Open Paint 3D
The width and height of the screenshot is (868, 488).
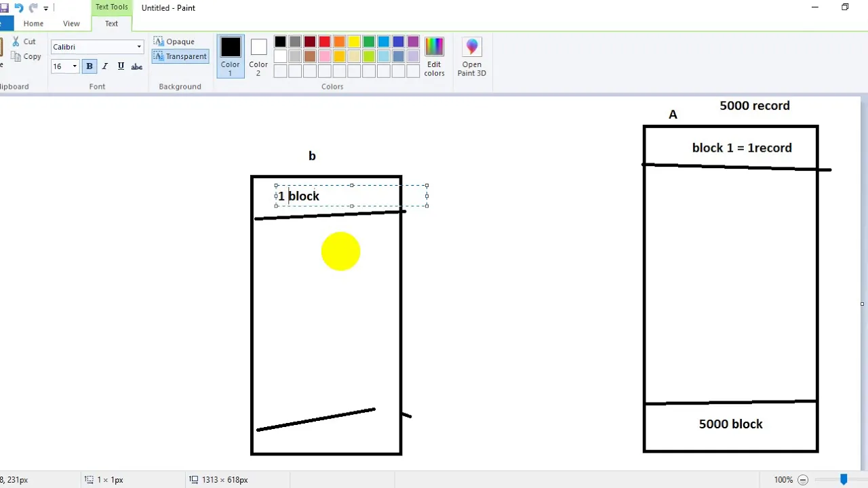click(x=472, y=56)
